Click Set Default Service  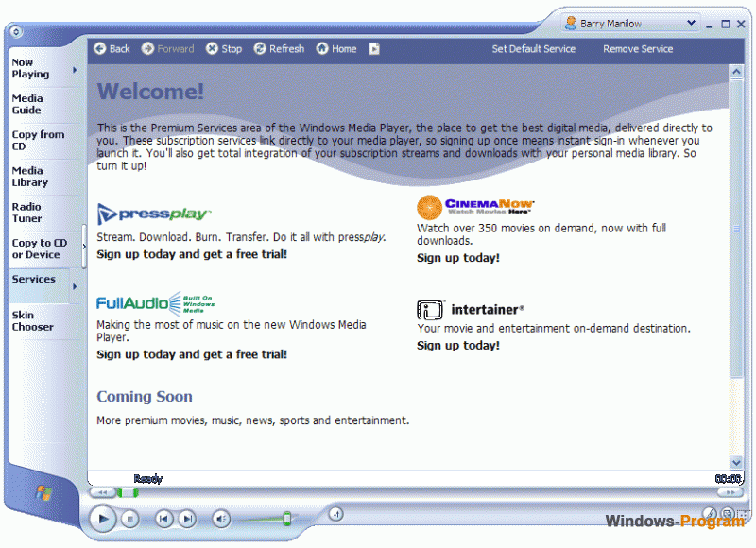click(534, 49)
